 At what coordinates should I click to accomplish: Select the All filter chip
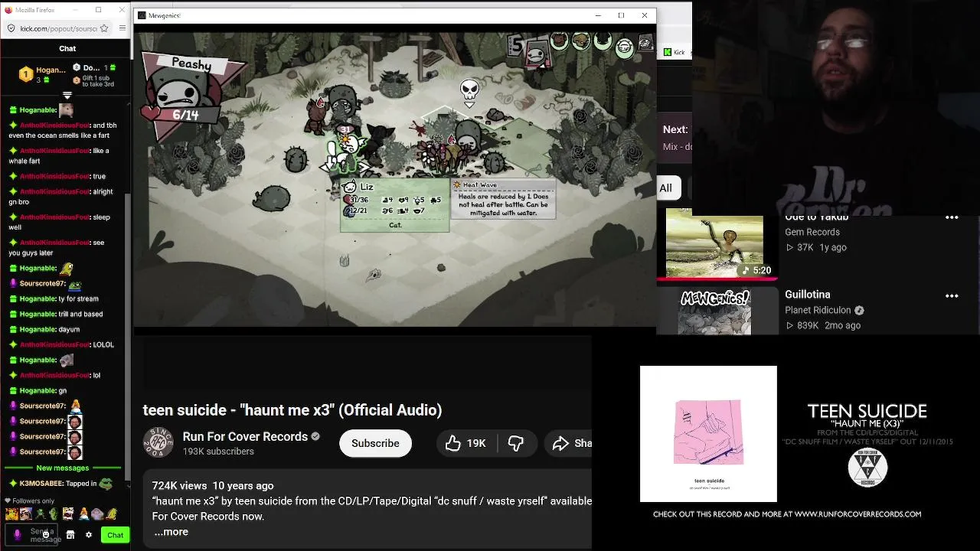coord(666,187)
